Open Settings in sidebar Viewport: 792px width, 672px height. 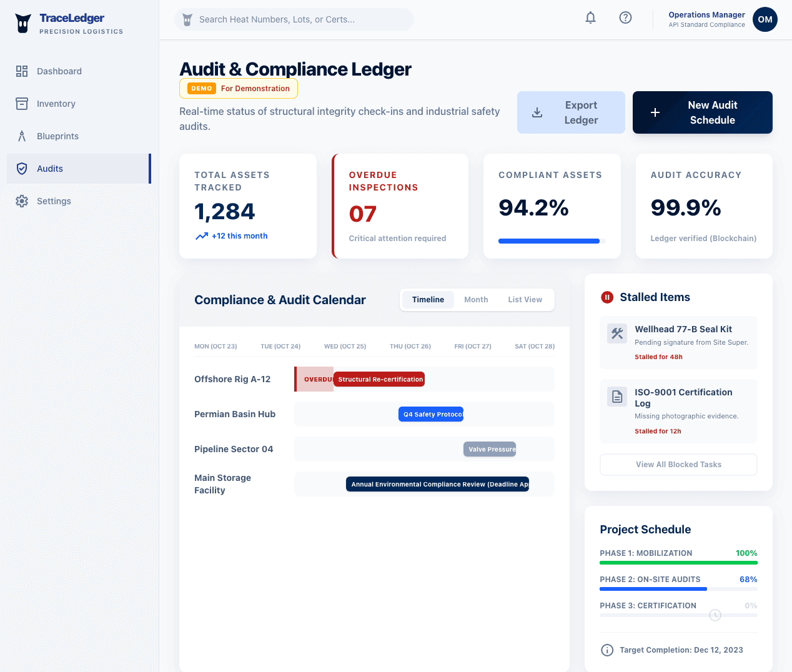(x=79, y=201)
